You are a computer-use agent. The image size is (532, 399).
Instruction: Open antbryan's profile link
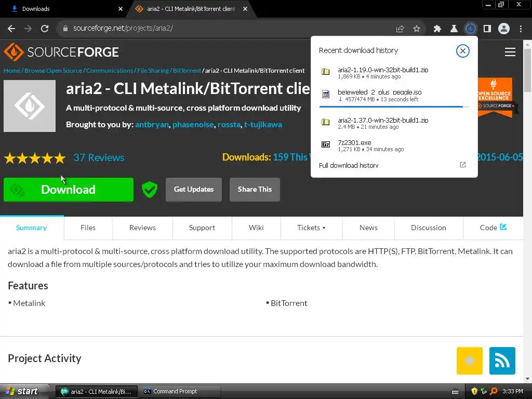pyautogui.click(x=152, y=125)
